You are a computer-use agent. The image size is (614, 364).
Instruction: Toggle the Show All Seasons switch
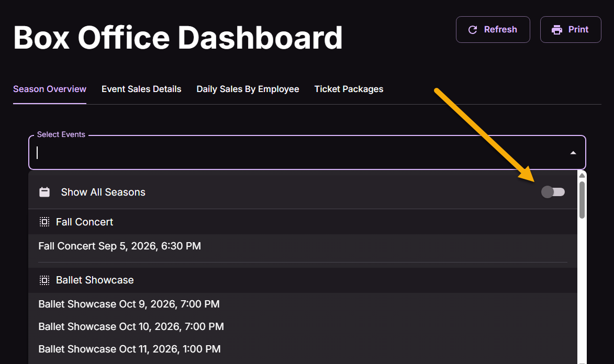[553, 192]
